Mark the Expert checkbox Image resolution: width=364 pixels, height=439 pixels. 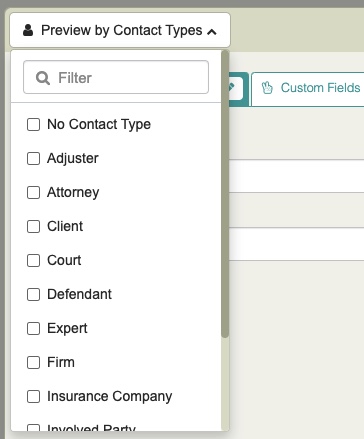coord(33,328)
